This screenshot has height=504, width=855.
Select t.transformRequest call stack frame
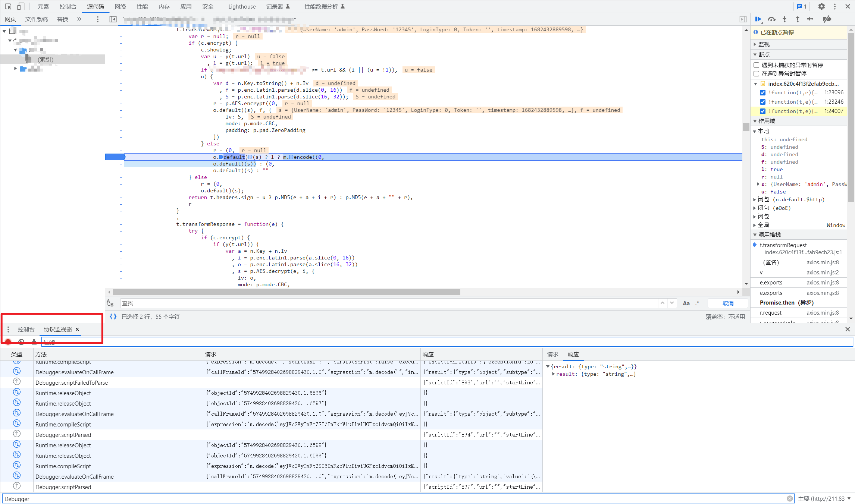pyautogui.click(x=799, y=248)
